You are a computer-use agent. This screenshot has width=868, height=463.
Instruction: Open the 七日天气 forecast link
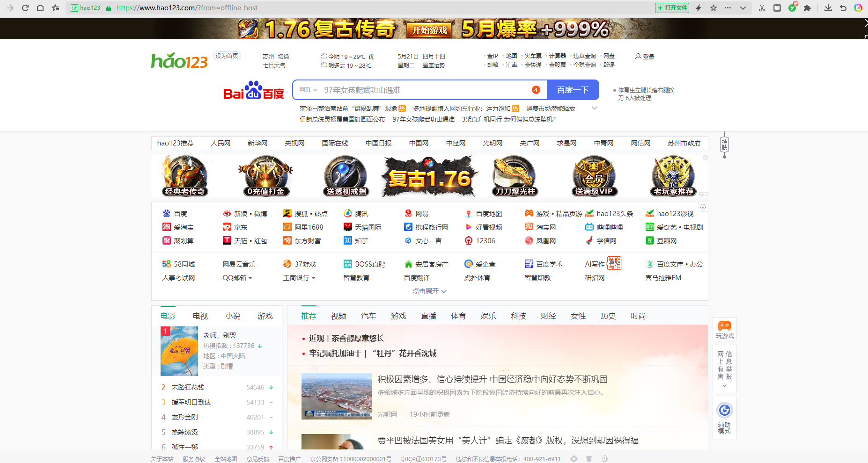pyautogui.click(x=274, y=65)
